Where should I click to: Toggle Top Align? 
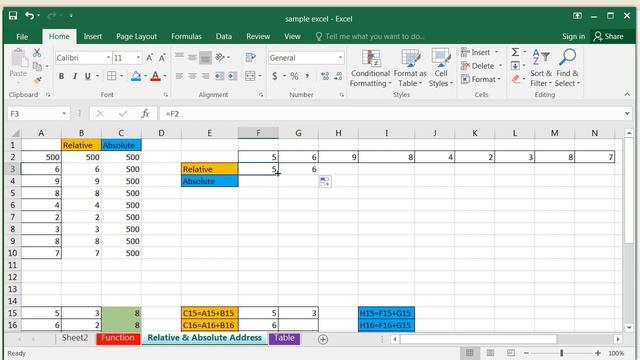pyautogui.click(x=179, y=57)
